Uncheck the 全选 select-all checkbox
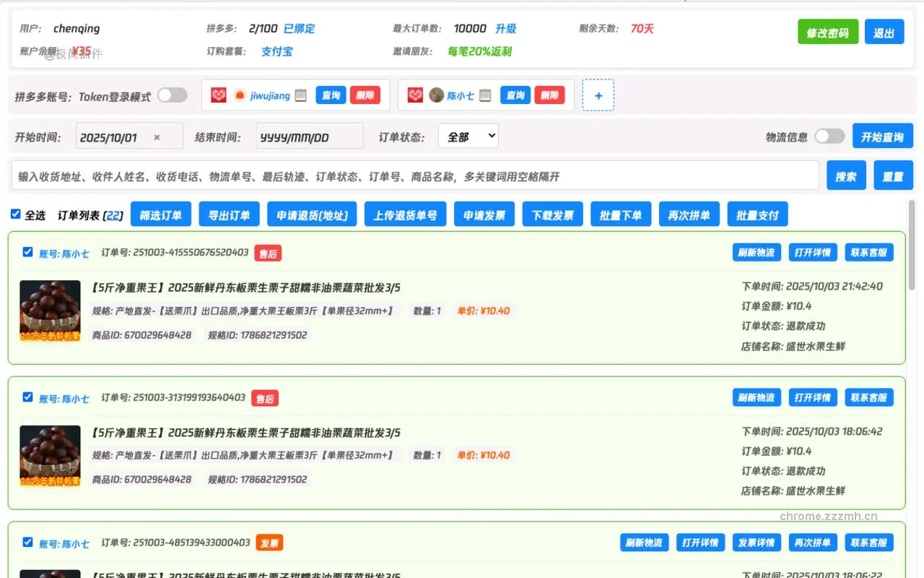The width and height of the screenshot is (924, 578). 15,214
